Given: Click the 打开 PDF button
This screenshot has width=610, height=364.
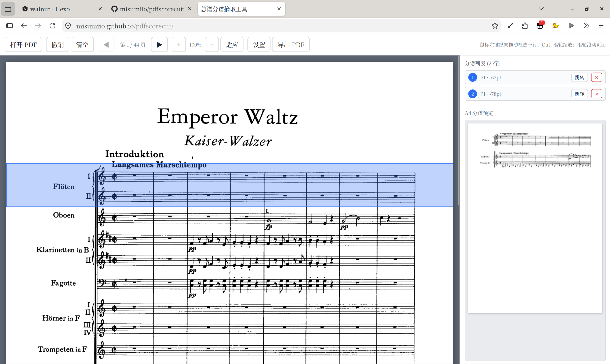Looking at the screenshot, I should click(23, 45).
